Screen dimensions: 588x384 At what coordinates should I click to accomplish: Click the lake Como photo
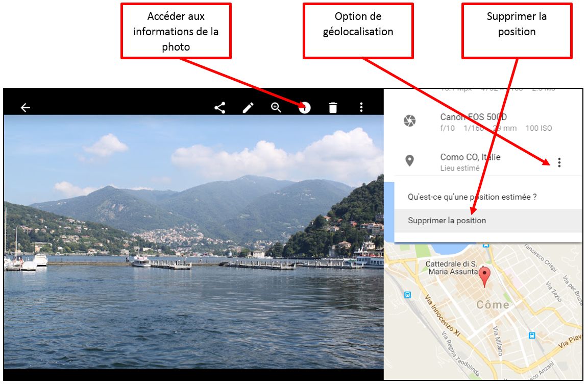[194, 242]
